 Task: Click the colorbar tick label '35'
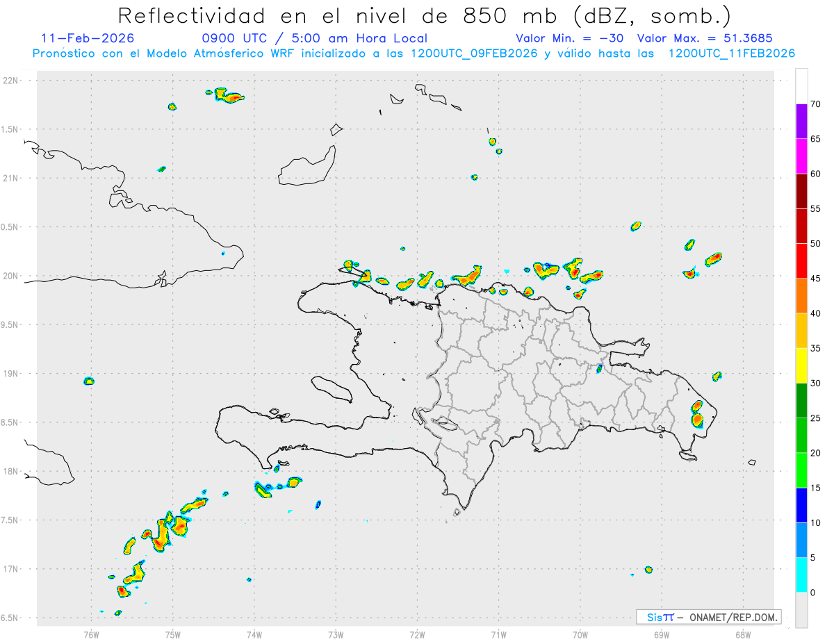pyautogui.click(x=816, y=348)
